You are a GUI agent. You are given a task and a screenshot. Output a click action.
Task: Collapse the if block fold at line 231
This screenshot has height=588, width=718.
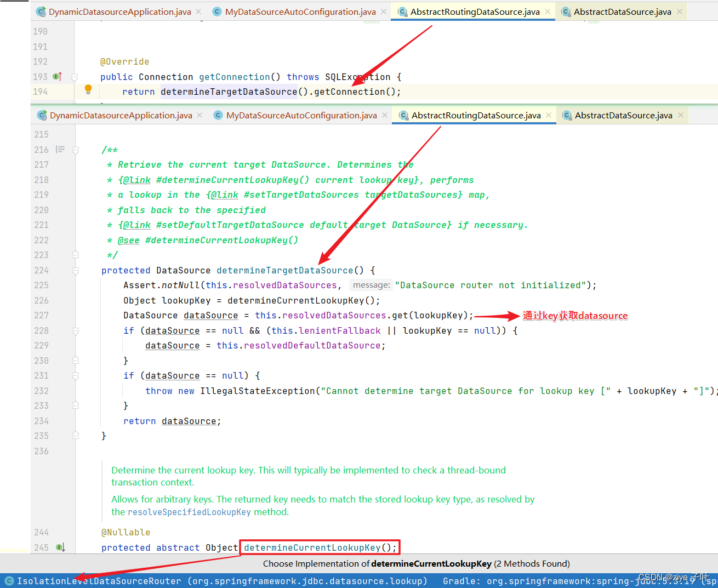pyautogui.click(x=76, y=375)
